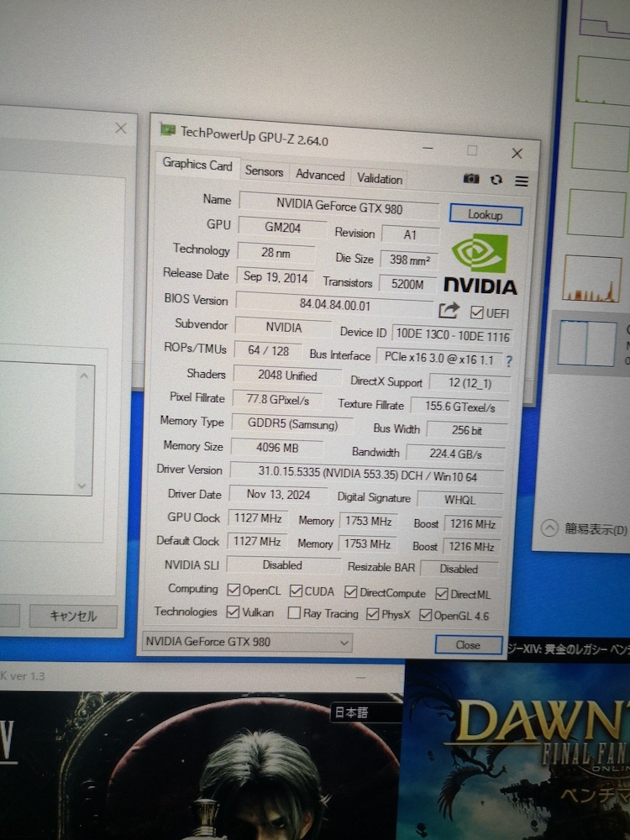Click the Driver Date Nov 13, 2024 field

(x=278, y=495)
